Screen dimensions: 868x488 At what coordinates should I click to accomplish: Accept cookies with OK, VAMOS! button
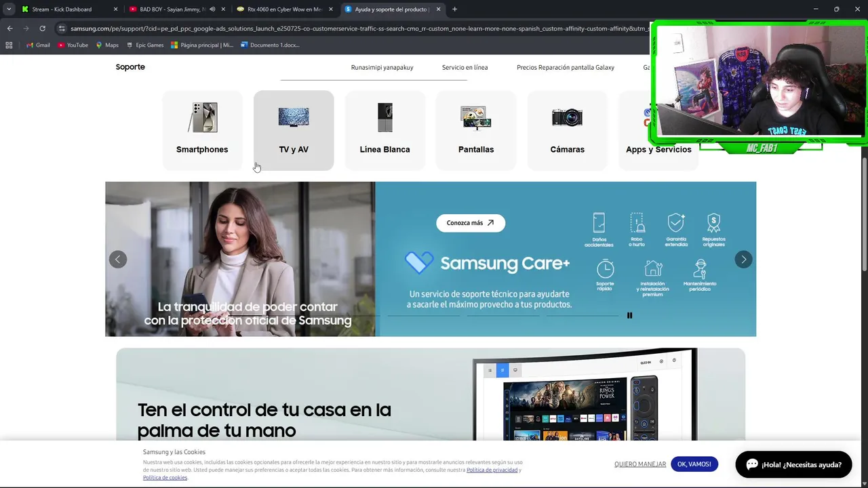694,464
